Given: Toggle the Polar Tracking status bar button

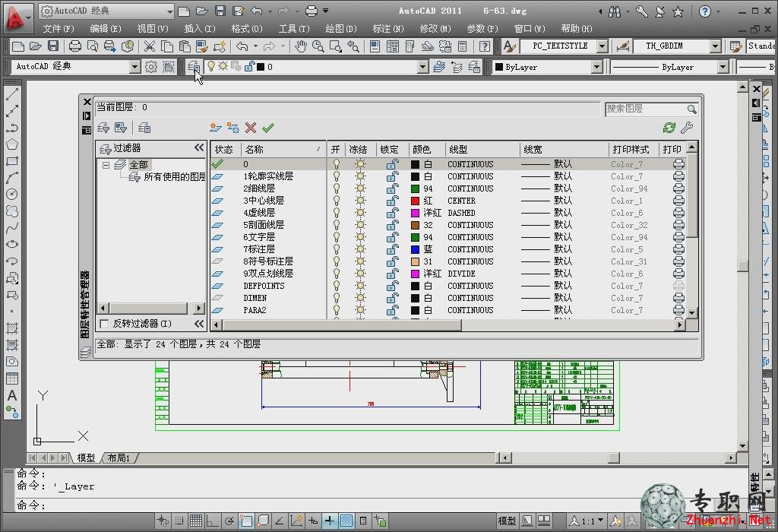Looking at the screenshot, I should click(229, 521).
